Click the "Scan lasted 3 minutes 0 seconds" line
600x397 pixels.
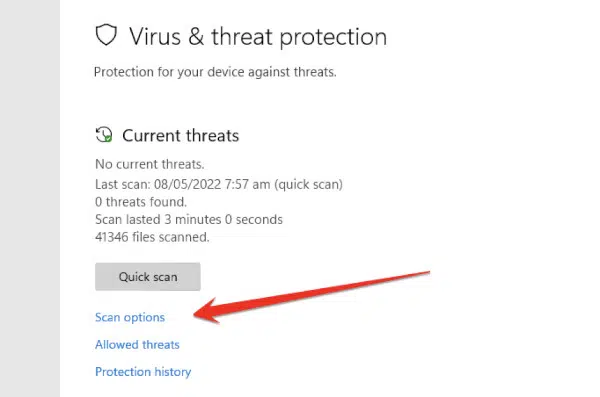pos(189,219)
